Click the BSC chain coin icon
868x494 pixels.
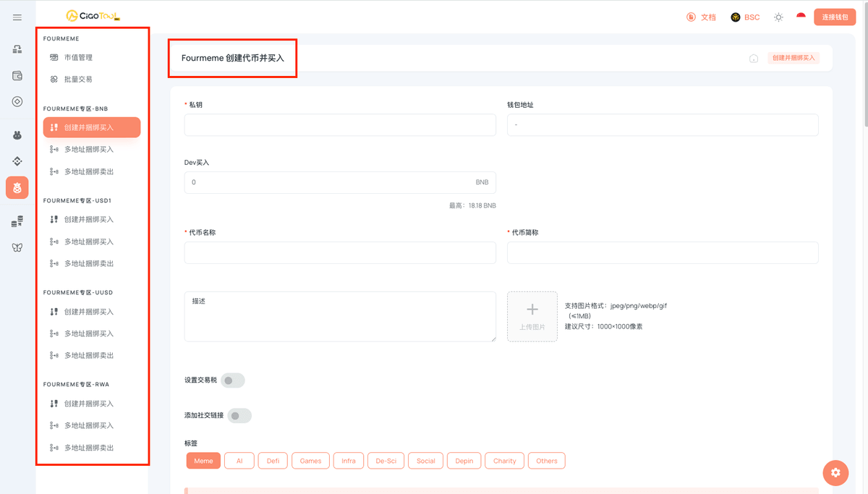coord(735,17)
